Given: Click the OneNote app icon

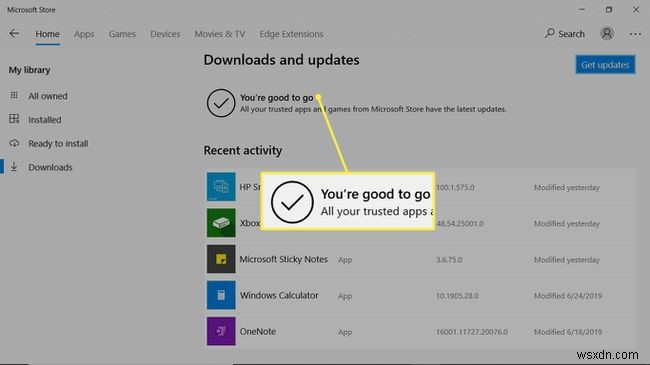Looking at the screenshot, I should point(221,331).
